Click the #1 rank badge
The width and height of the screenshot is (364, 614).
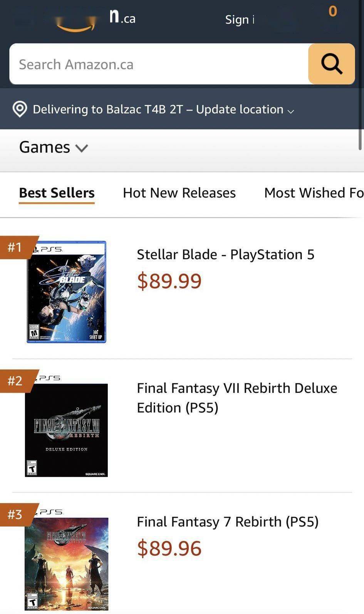[16, 247]
